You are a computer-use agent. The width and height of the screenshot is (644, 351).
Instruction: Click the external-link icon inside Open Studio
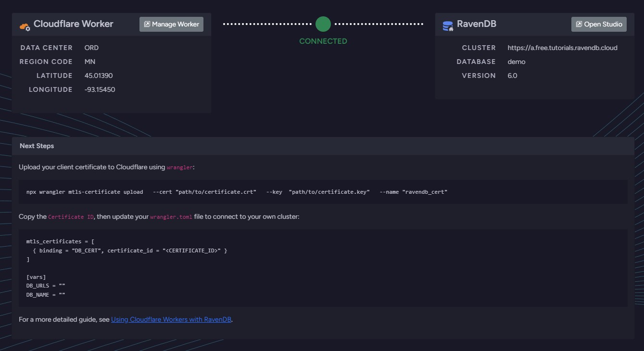[579, 24]
